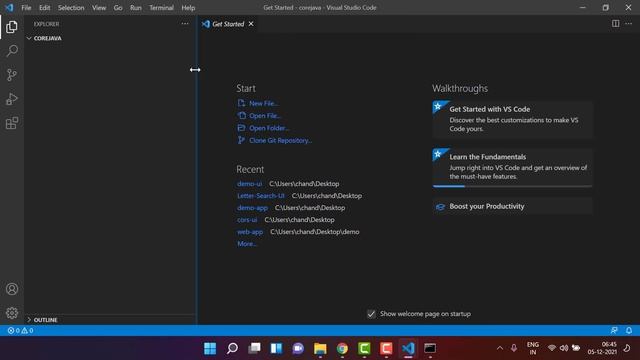Viewport: 640px width, 360px height.
Task: Open the Selection menu
Action: pyautogui.click(x=71, y=7)
